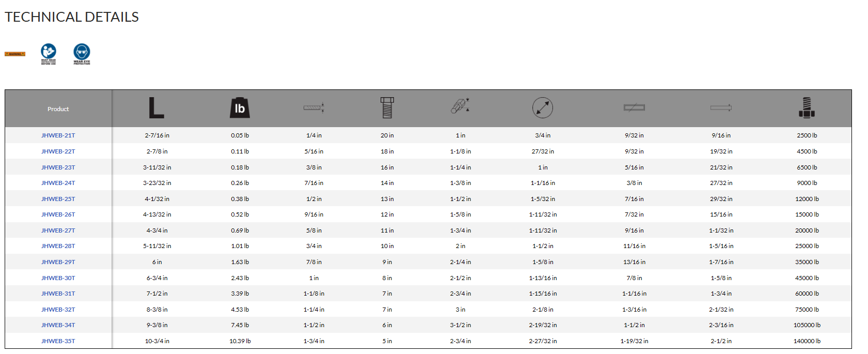This screenshot has height=354, width=868.
Task: Select the '105000 lb' capacity cell
Action: [x=807, y=325]
